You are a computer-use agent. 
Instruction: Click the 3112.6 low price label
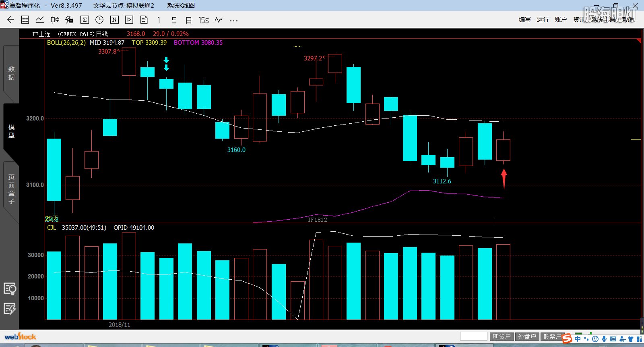point(442,181)
